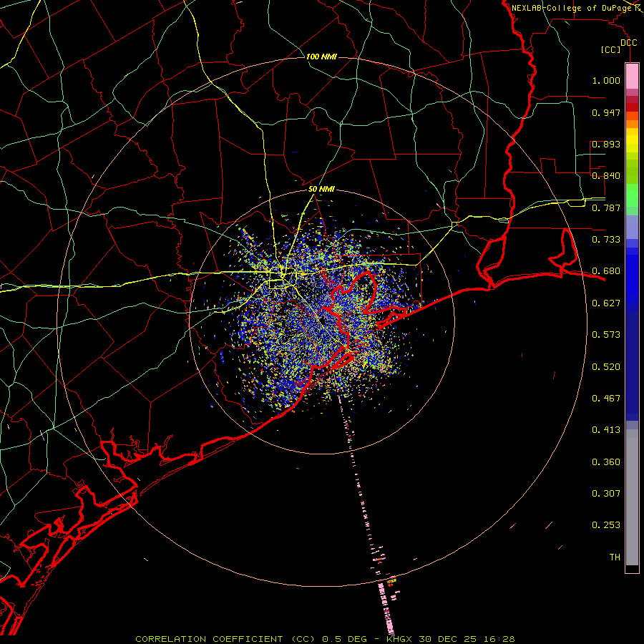Click the KHGX station ID in caption
The width and height of the screenshot is (644, 644).
click(x=401, y=639)
